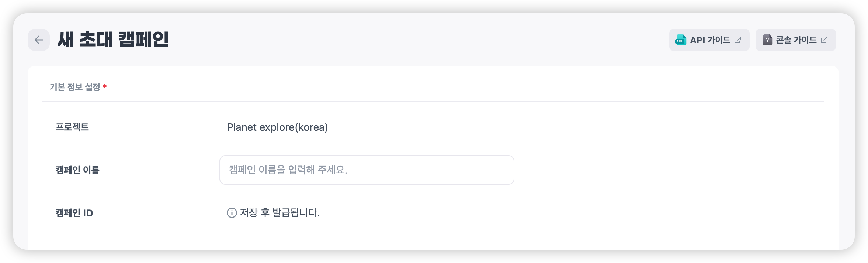
Task: Click the back arrow button
Action: coord(39,40)
